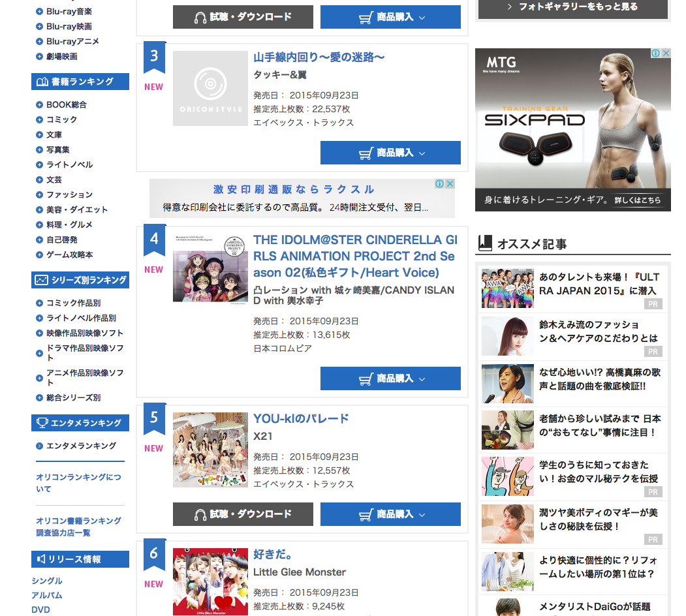Open フォトギャラリーをもっと見る

(572, 8)
